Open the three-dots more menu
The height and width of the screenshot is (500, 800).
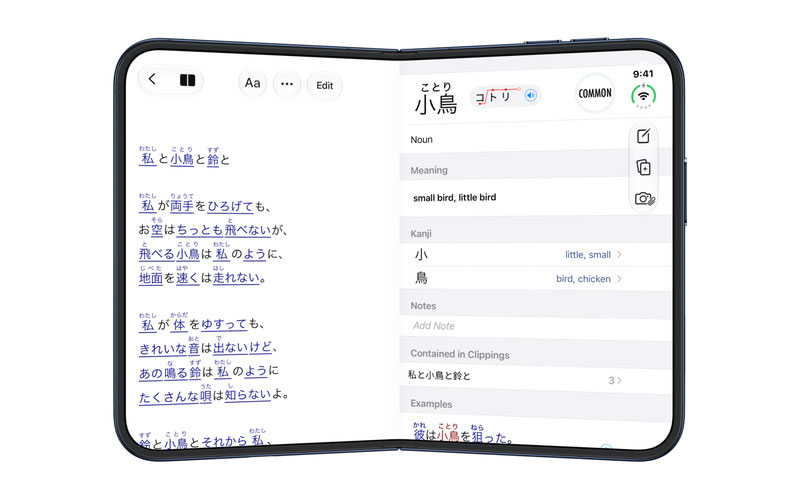[287, 84]
